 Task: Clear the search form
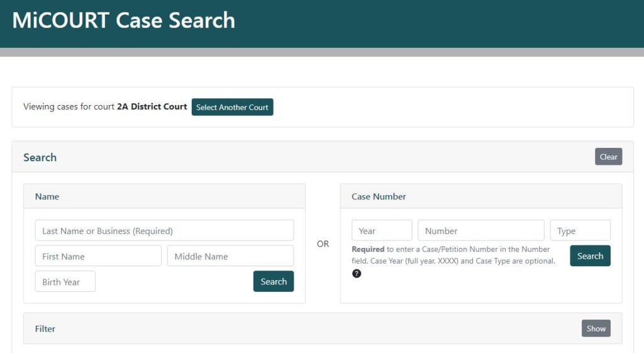608,157
